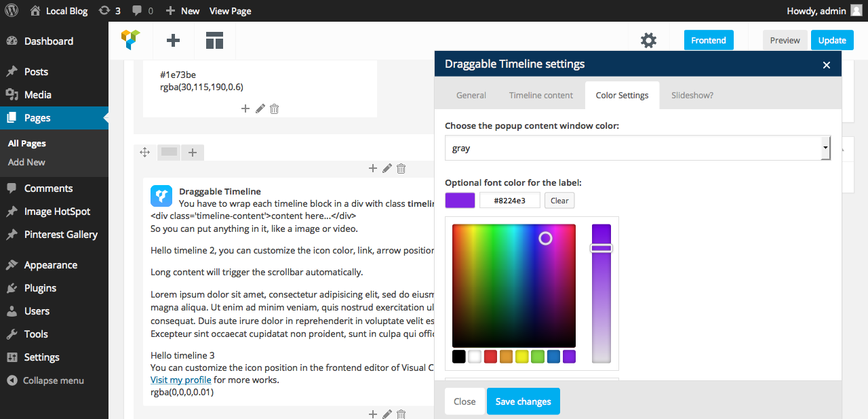The height and width of the screenshot is (419, 868).
Task: Open the New content menu
Action: pyautogui.click(x=182, y=11)
